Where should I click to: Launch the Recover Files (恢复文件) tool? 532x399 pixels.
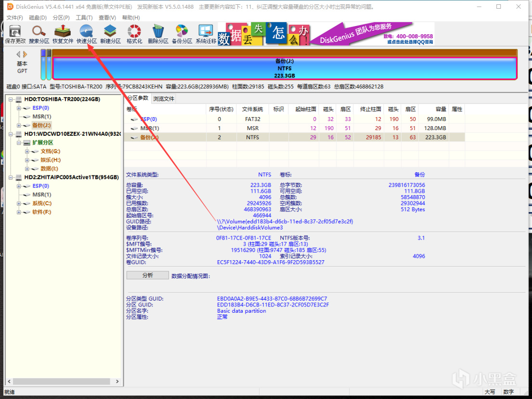(x=63, y=34)
